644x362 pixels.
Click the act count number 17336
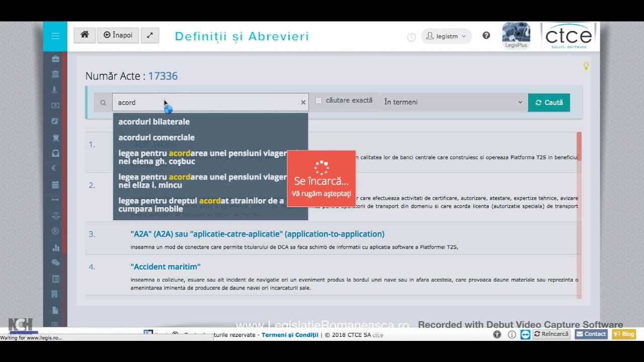163,76
